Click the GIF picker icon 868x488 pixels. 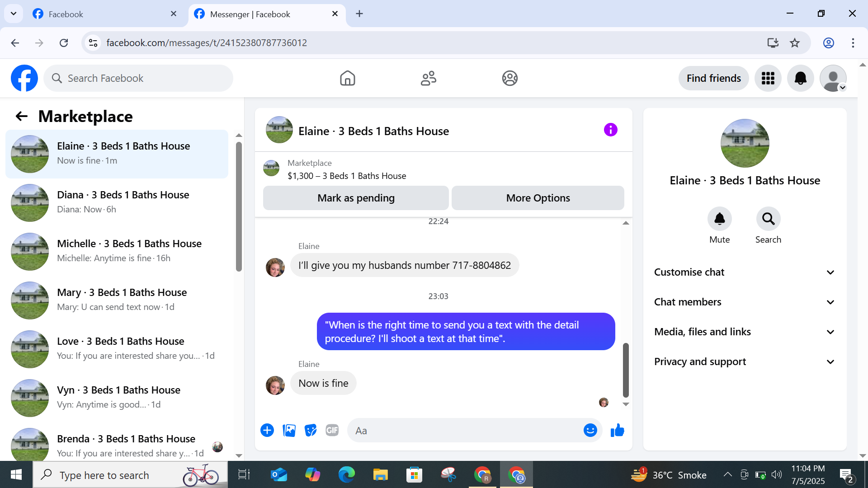click(332, 431)
